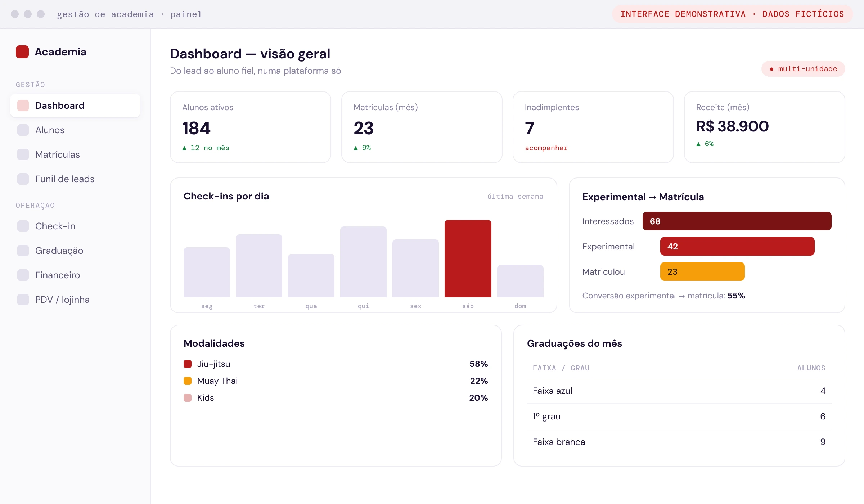Screen dimensions: 864x504
Task: Click the acompanhar link under Inadimplentes
Action: coord(546,148)
